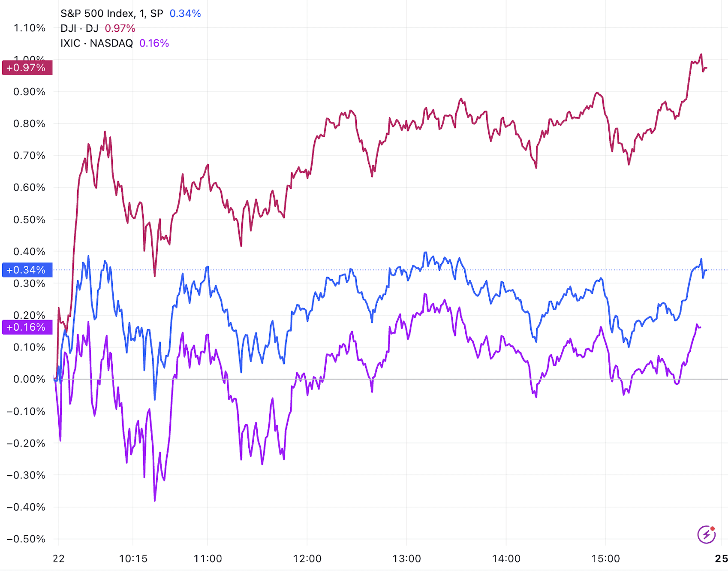Image resolution: width=728 pixels, height=574 pixels.
Task: Click the lightning bolt icon in chart corner
Action: [x=706, y=535]
